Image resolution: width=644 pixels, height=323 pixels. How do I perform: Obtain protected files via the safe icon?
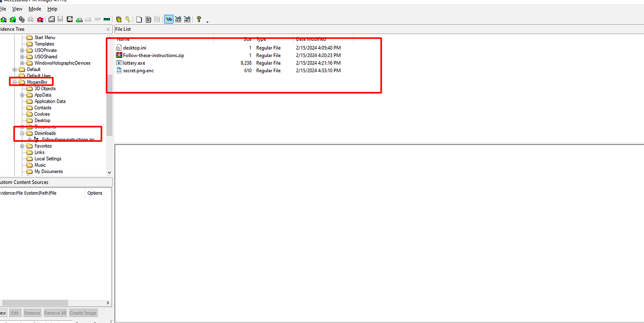(x=119, y=19)
